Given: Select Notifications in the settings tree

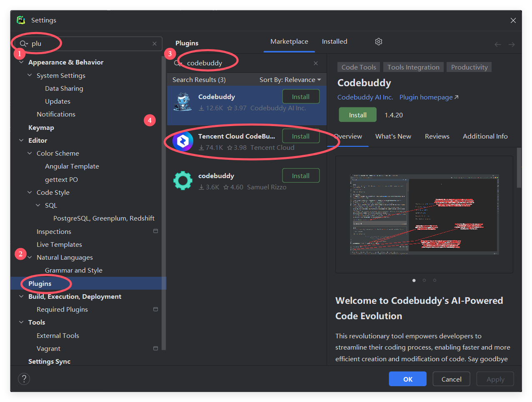Looking at the screenshot, I should click(x=56, y=114).
